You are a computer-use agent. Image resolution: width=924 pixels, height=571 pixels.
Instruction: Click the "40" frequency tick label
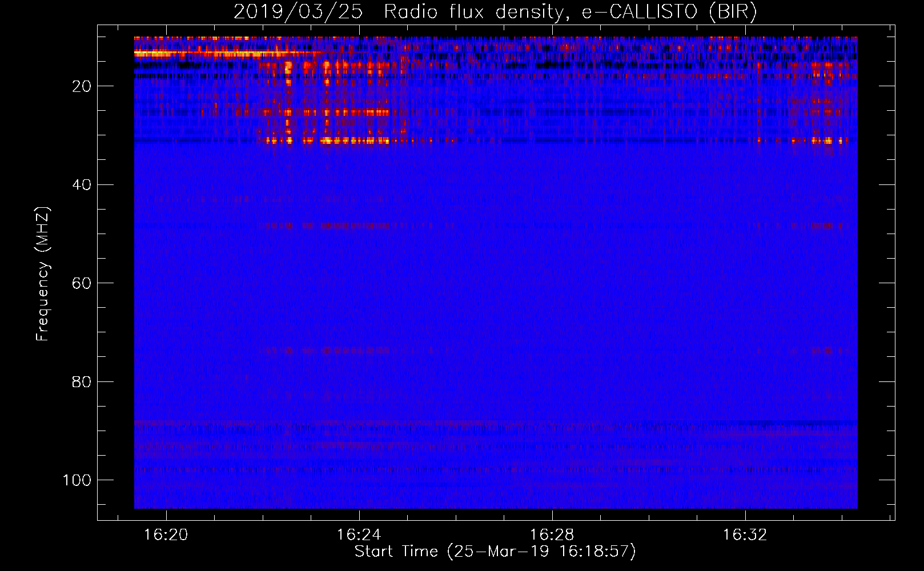coord(82,184)
